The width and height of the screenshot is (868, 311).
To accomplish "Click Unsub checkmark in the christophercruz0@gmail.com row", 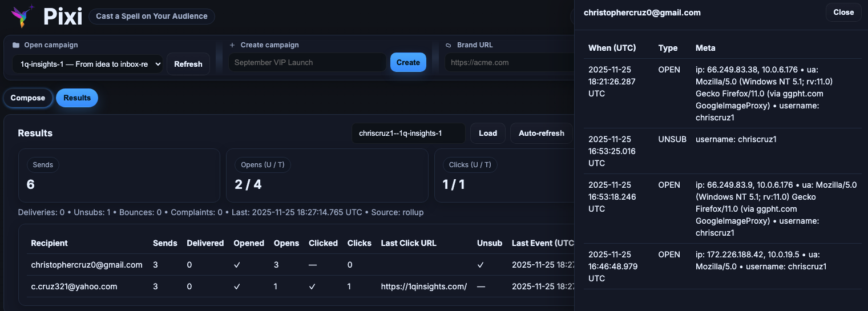I will (x=481, y=265).
